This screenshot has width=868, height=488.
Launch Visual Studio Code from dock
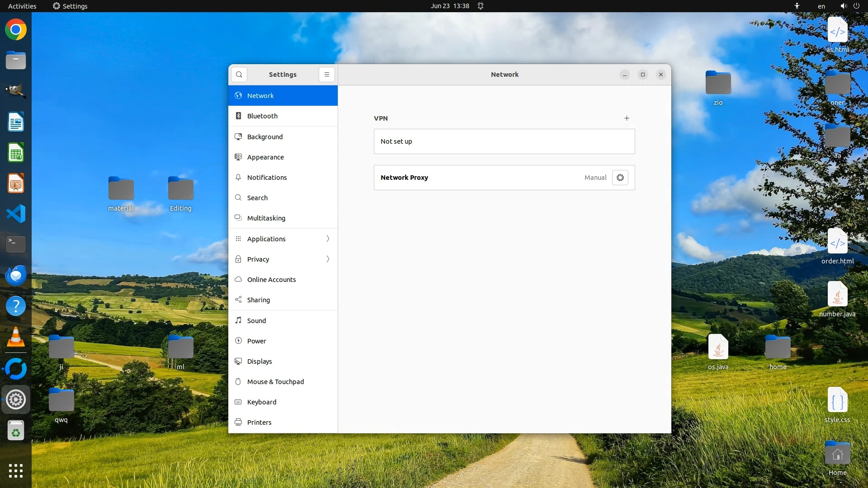point(16,214)
